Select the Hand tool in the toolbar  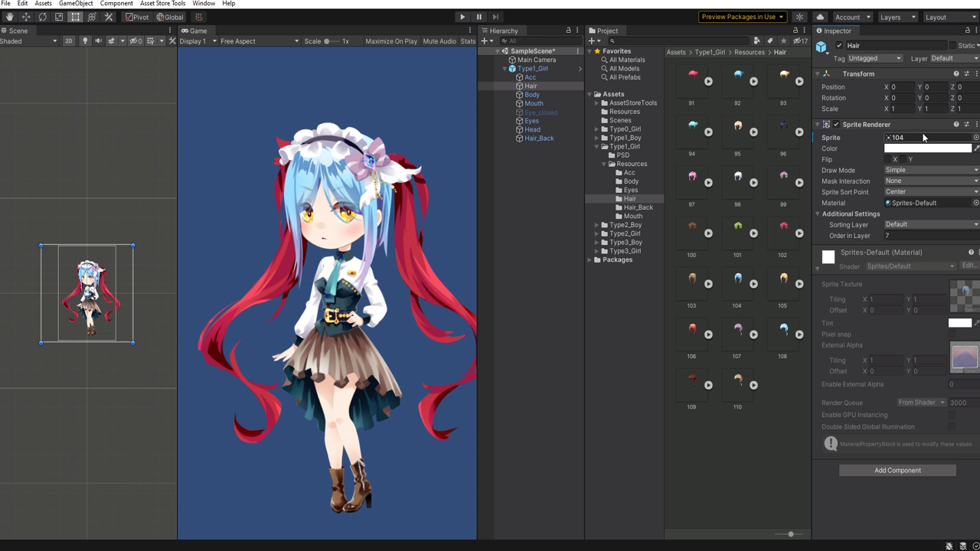8,17
